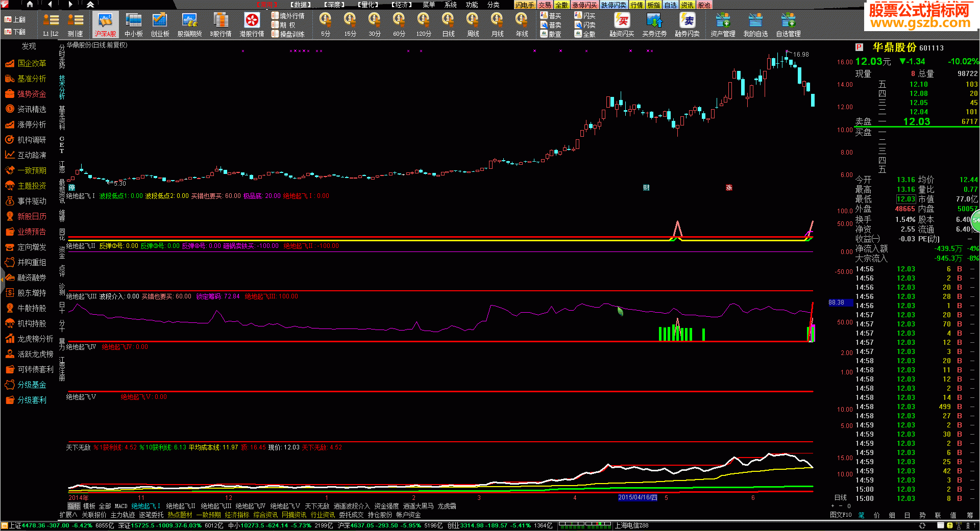The height and width of the screenshot is (531, 980).
Task: Open the 【数据】 menu tab
Action: [301, 5]
